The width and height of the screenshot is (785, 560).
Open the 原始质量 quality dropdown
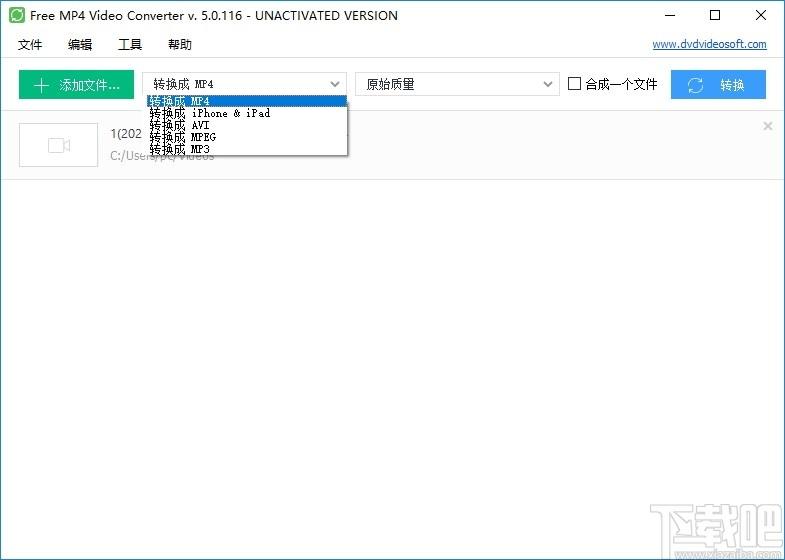tap(457, 84)
